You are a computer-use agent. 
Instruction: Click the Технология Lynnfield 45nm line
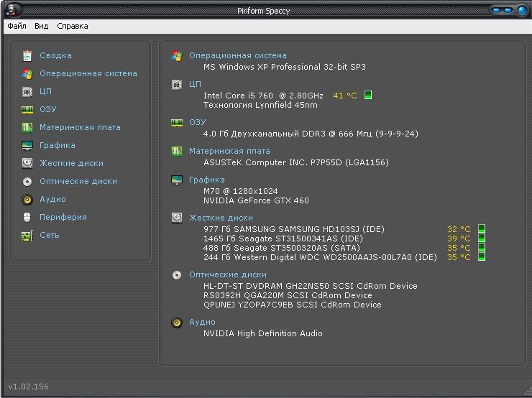click(x=260, y=105)
